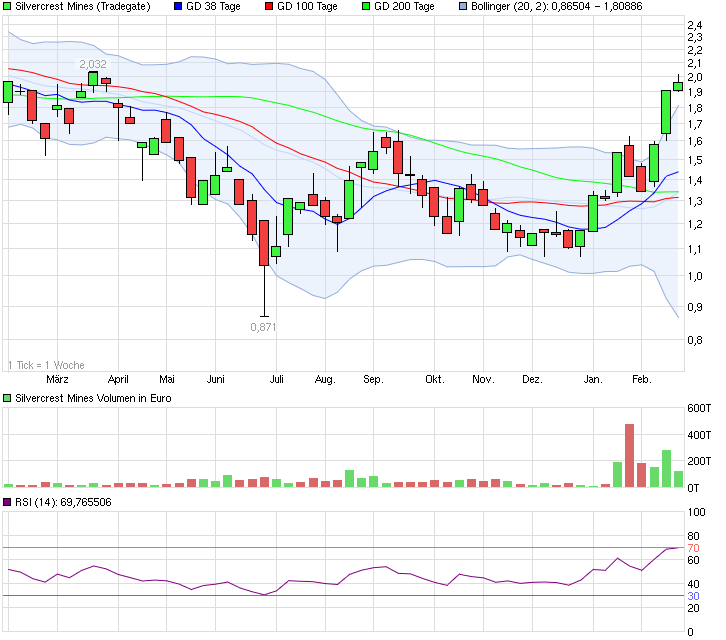Click the blue 30 RSI oversold label
Screen dimensions: 726x640
pos(693,597)
